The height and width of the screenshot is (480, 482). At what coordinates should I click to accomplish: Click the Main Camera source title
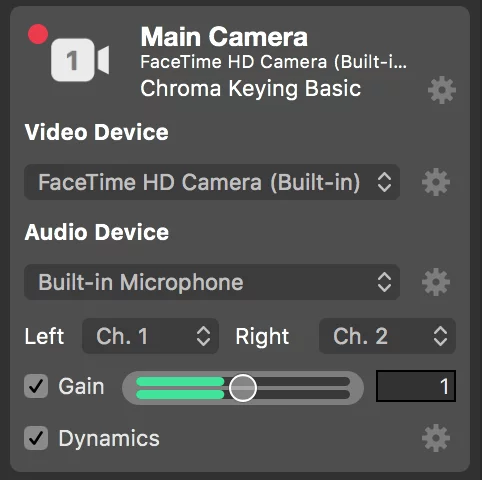(x=224, y=37)
